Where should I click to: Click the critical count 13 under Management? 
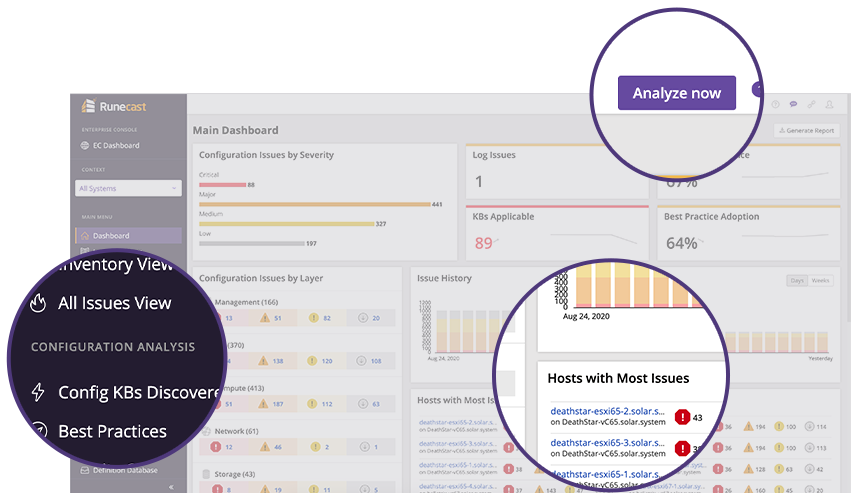[229, 318]
